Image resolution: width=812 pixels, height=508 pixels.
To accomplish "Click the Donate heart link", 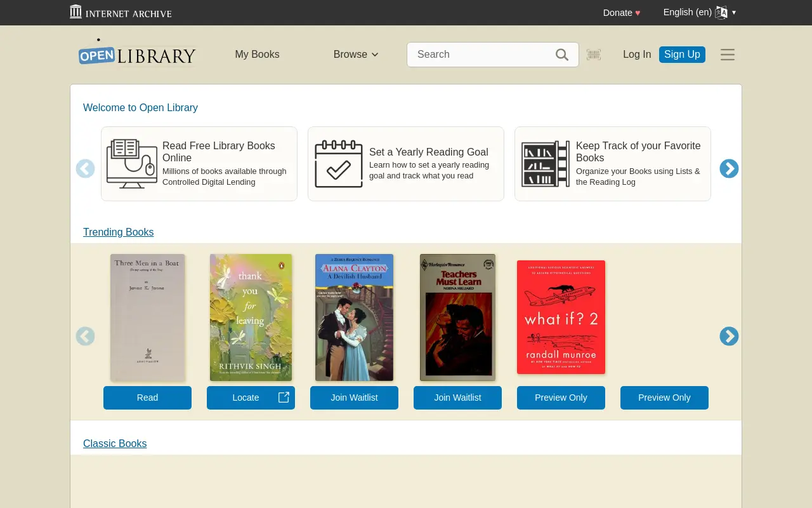I will point(622,13).
